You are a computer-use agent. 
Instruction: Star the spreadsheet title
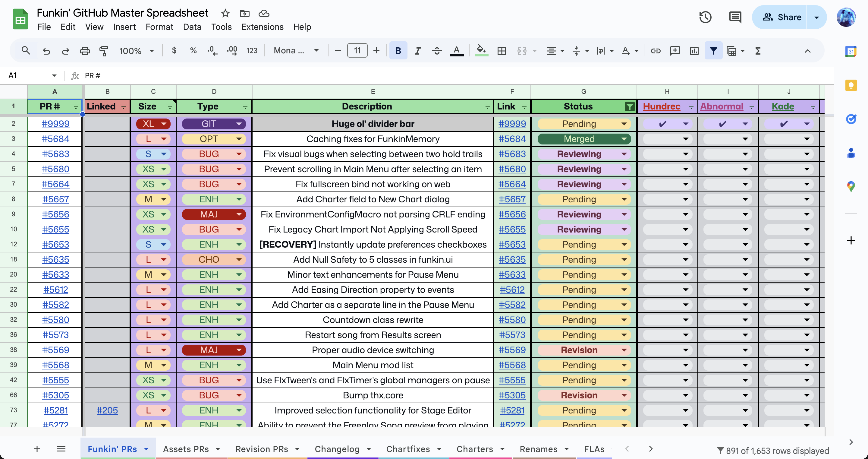pyautogui.click(x=225, y=13)
